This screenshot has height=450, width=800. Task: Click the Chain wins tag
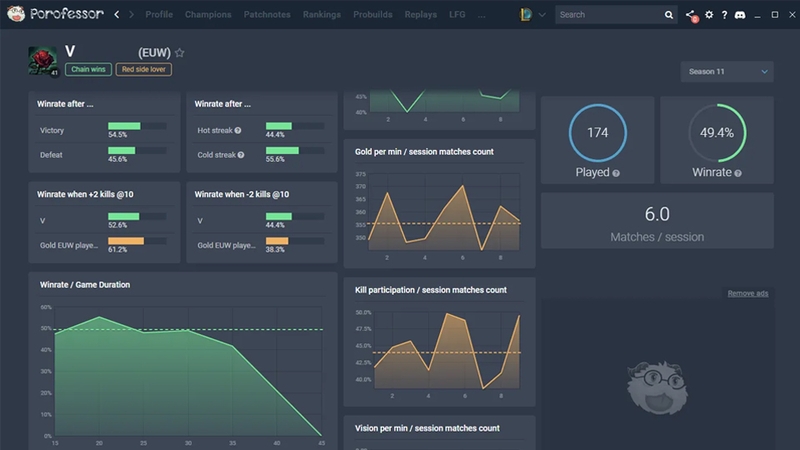[x=88, y=69]
